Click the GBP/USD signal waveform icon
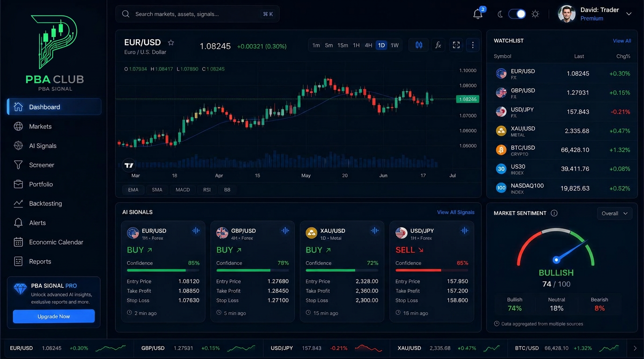Image resolution: width=644 pixels, height=359 pixels. (285, 230)
